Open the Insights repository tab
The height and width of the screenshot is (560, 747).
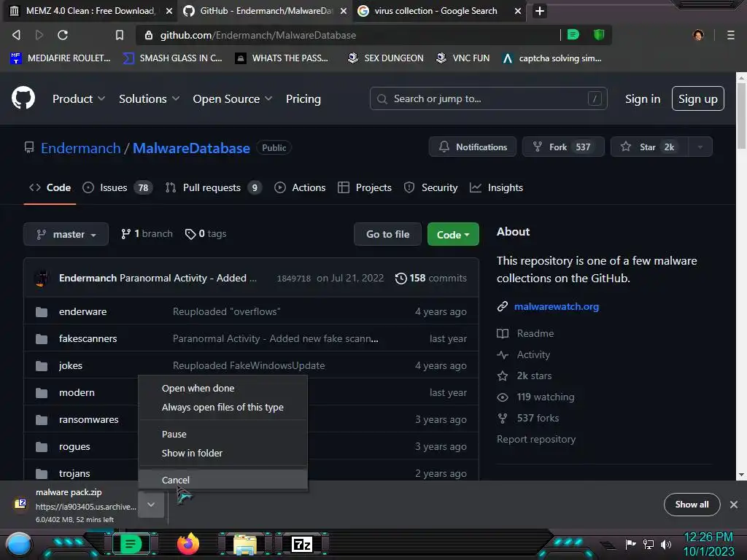pyautogui.click(x=496, y=187)
